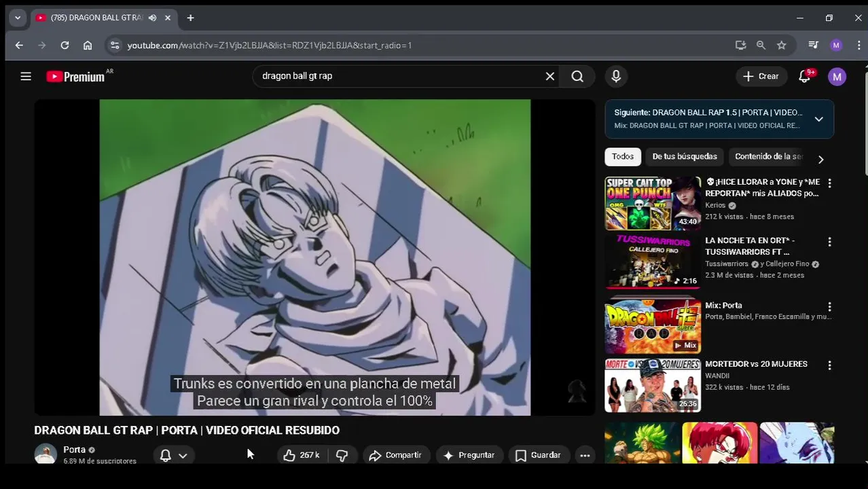Like the video (267 k)
Screen dimensions: 868x489
point(302,455)
